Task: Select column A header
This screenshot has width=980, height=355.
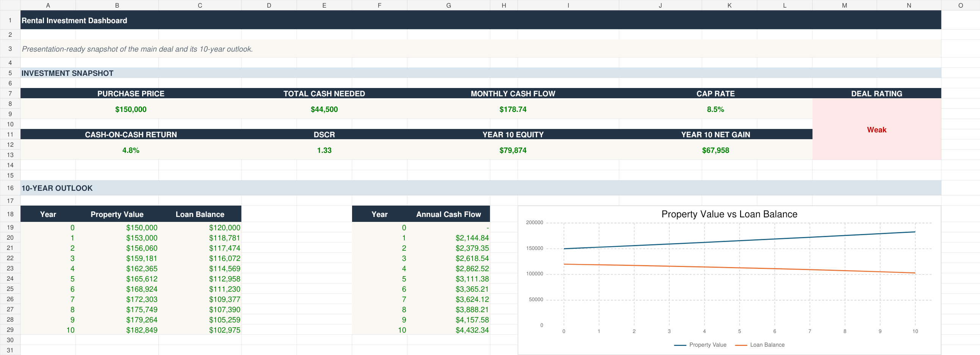Action: click(x=48, y=5)
